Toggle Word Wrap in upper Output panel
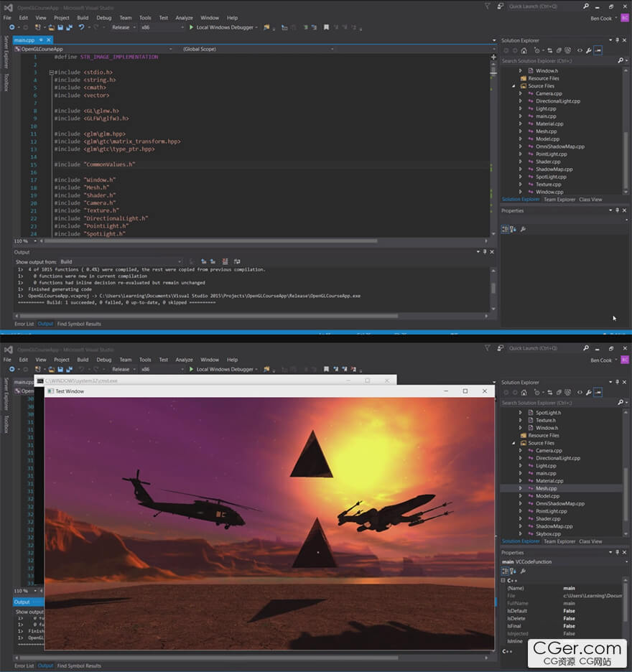 237,261
